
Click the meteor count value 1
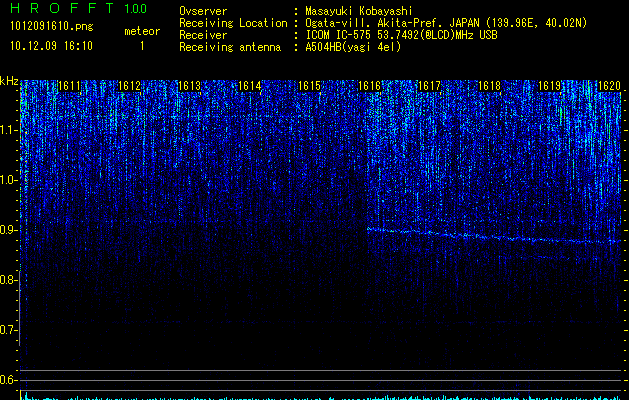[142, 46]
